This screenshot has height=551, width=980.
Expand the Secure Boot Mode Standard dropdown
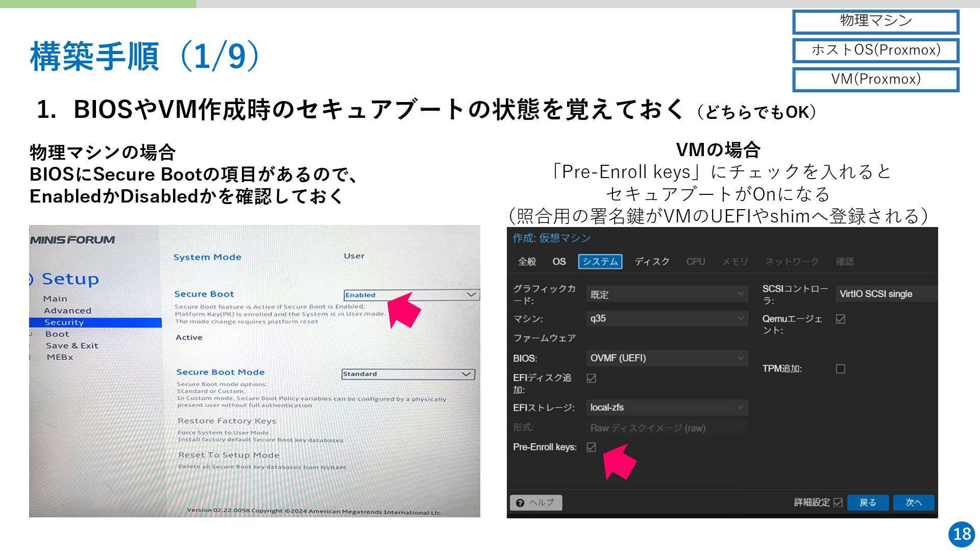407,374
